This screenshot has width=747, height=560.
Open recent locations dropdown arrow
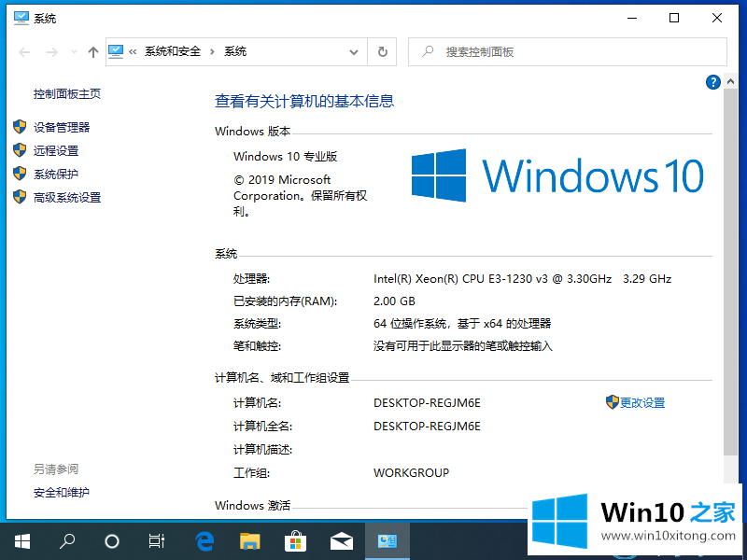point(74,52)
